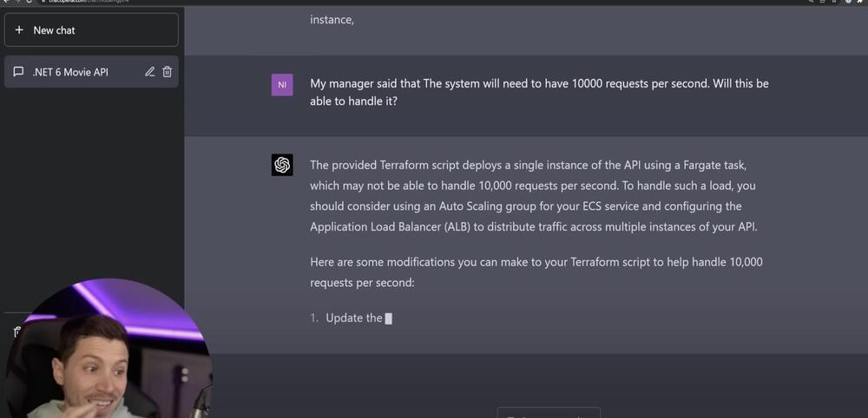This screenshot has width=868, height=418.
Task: Click the trash icon at sidebar bottom
Action: (15, 331)
